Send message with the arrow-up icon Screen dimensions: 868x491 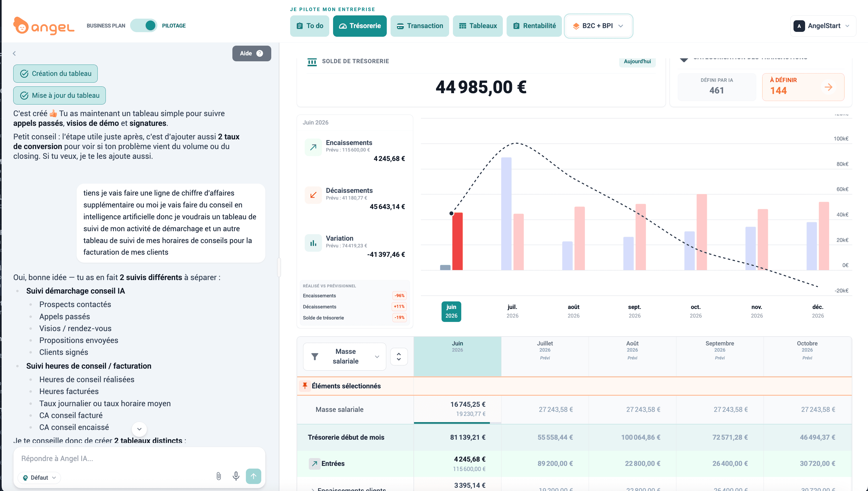(x=253, y=476)
